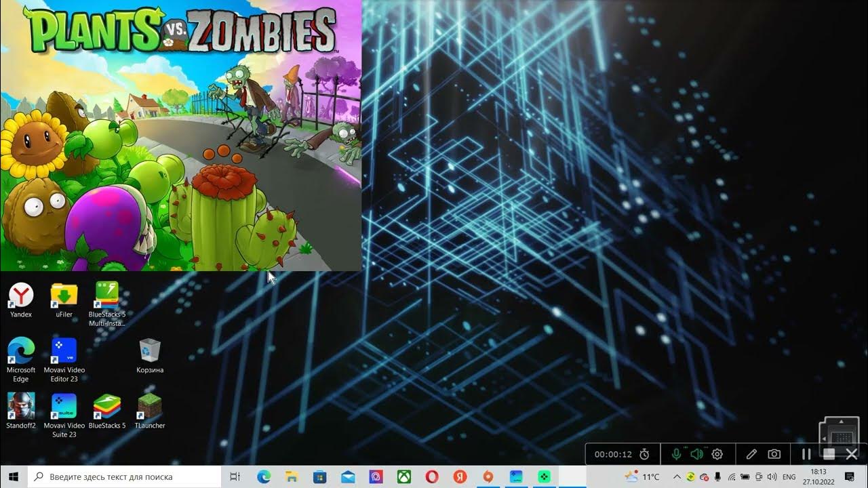The image size is (868, 488).
Task: Open File Explorer from the taskbar
Action: coord(292,476)
